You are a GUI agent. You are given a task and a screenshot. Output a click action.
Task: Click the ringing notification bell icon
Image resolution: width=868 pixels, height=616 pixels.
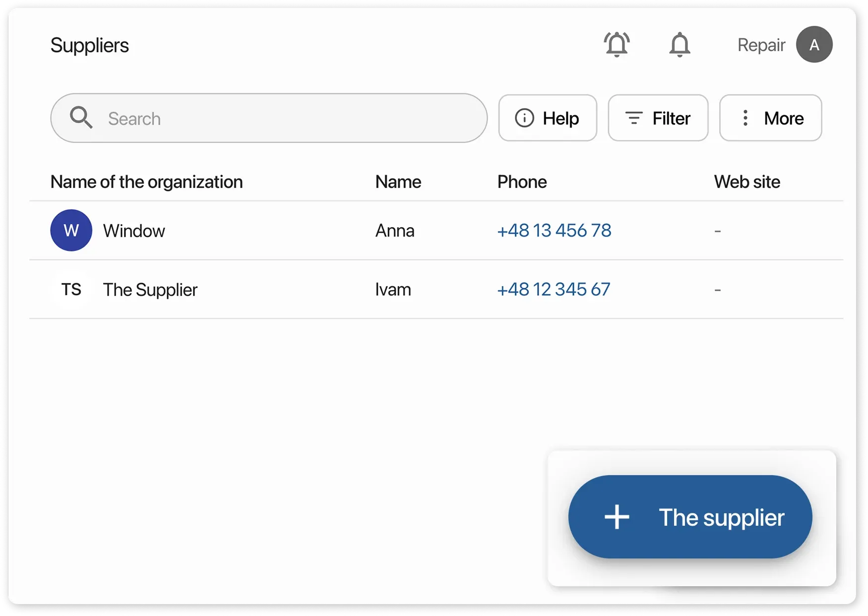[x=617, y=44]
